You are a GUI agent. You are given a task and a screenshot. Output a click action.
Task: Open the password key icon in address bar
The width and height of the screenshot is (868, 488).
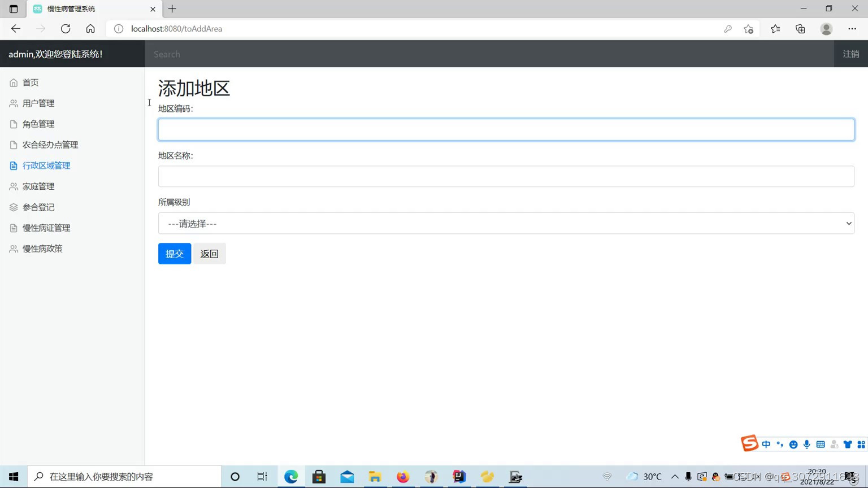728,29
